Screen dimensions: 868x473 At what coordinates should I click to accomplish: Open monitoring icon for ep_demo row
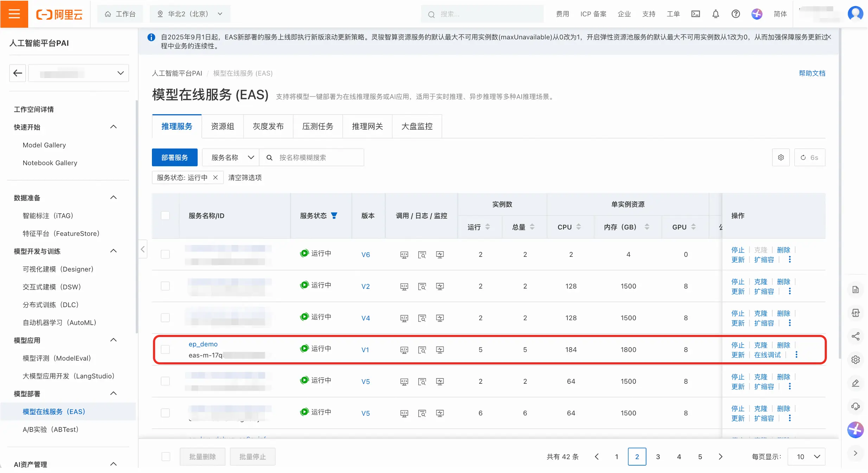[440, 350]
